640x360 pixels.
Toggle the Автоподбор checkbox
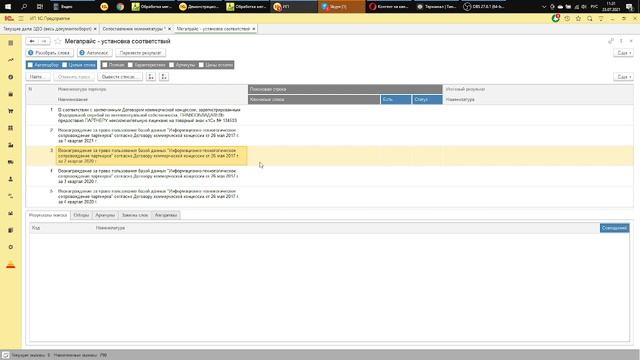click(x=30, y=65)
